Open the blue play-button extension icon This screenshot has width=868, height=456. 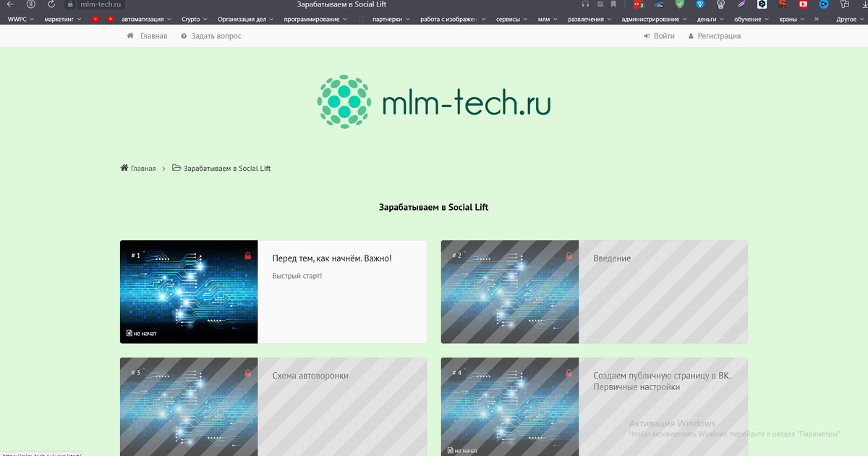[823, 4]
